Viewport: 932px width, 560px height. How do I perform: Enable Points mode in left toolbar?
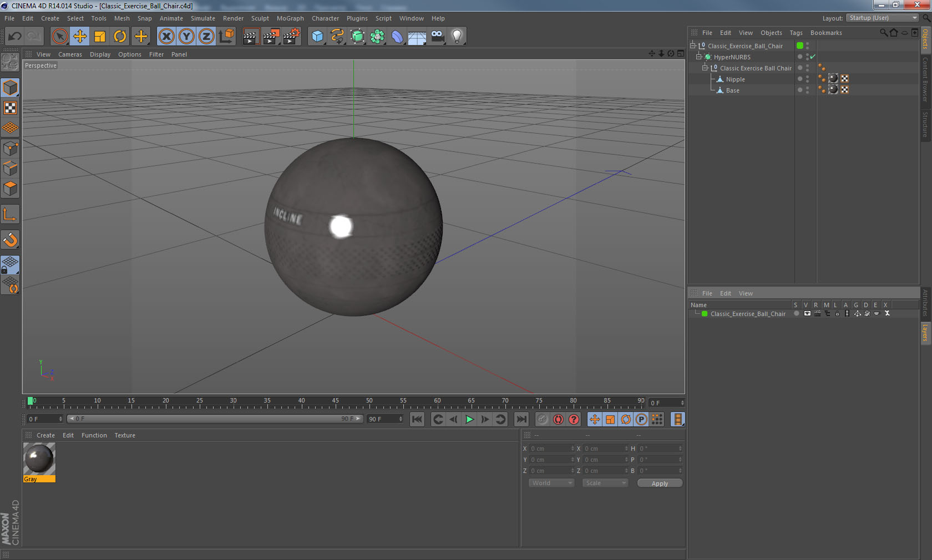coord(11,149)
